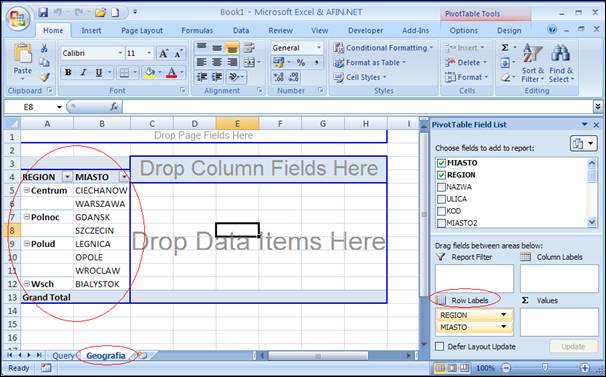Toggle Italic text formatting
This screenshot has height=377, width=606.
point(83,73)
